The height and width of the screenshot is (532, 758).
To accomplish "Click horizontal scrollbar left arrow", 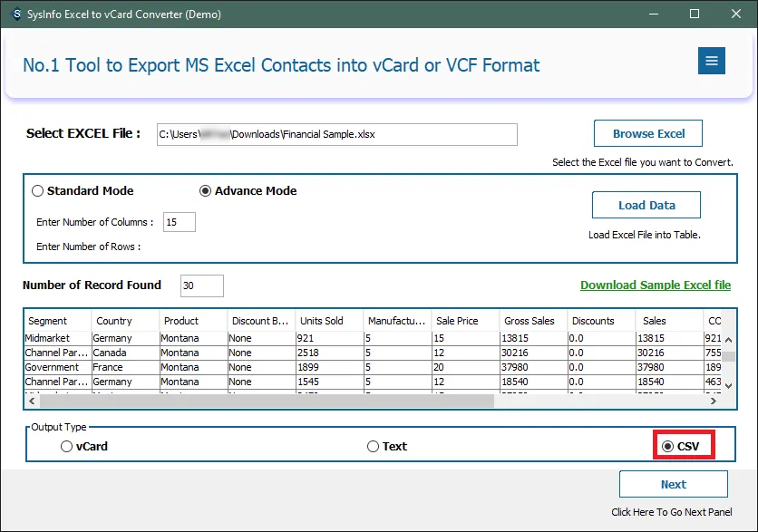I will 32,401.
